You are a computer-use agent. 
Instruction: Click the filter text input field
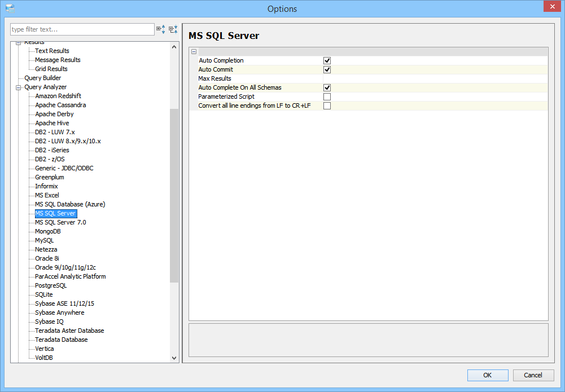[x=82, y=29]
